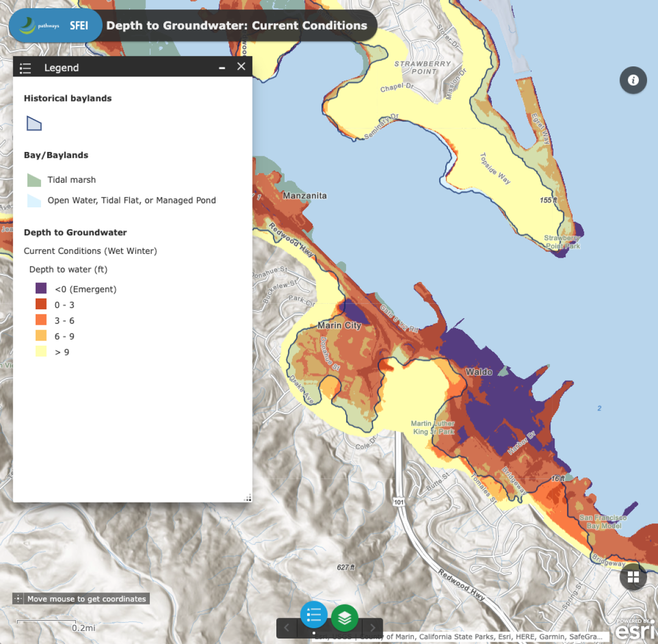Click the Depth to Groundwater title banner
Viewport: 658px width, 644px height.
click(236, 26)
